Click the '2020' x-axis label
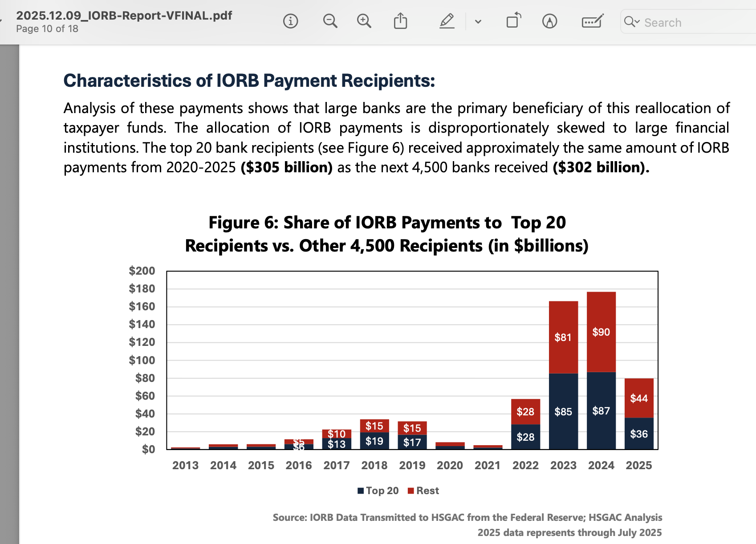The width and height of the screenshot is (756, 544). [450, 465]
